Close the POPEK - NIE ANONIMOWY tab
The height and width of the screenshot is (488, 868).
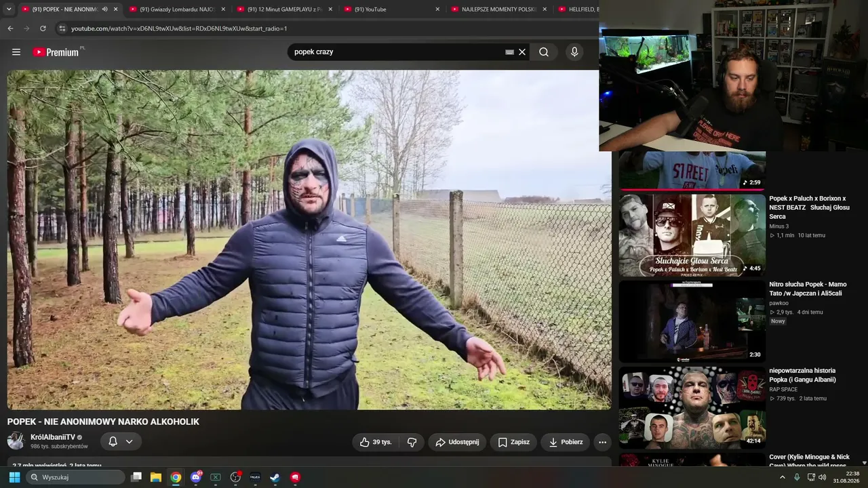(115, 9)
